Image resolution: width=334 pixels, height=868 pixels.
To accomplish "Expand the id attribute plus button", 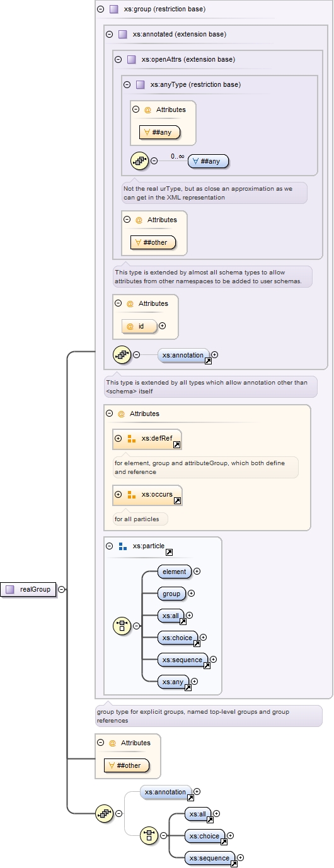I will coord(162,326).
